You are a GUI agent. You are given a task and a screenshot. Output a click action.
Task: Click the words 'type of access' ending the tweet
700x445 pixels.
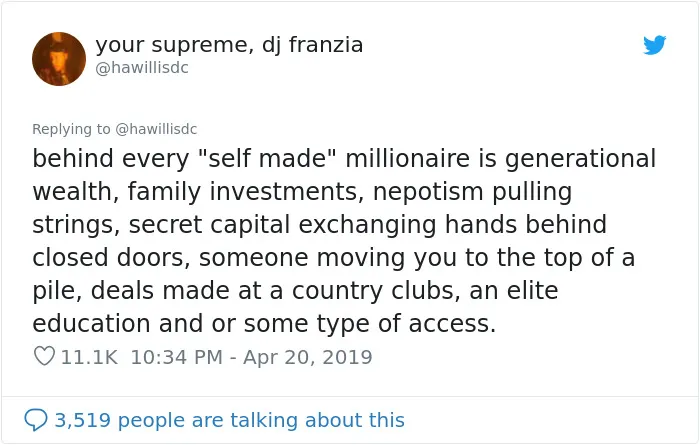coord(406,324)
